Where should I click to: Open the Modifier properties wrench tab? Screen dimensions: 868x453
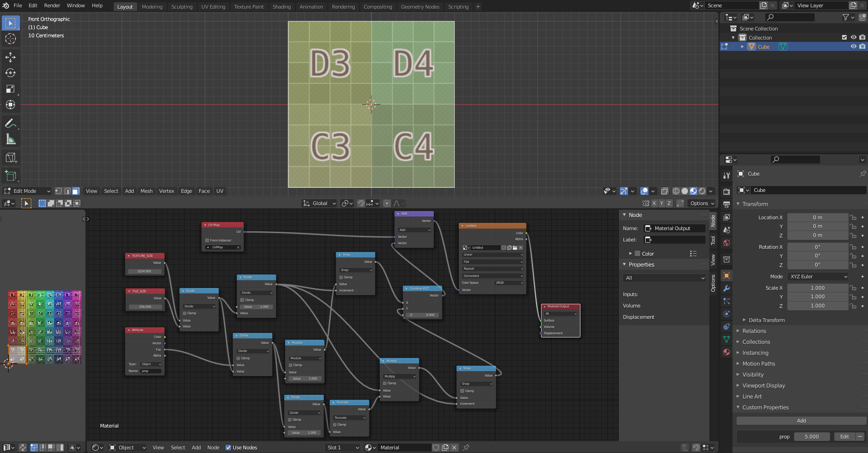[727, 288]
